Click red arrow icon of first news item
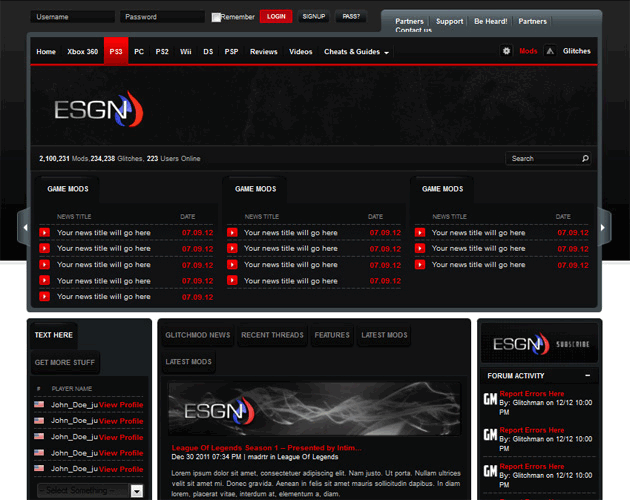 tap(44, 233)
